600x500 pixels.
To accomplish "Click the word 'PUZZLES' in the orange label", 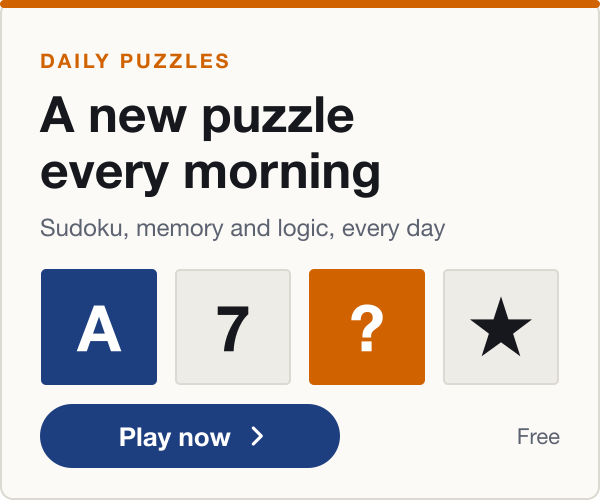I will (174, 61).
